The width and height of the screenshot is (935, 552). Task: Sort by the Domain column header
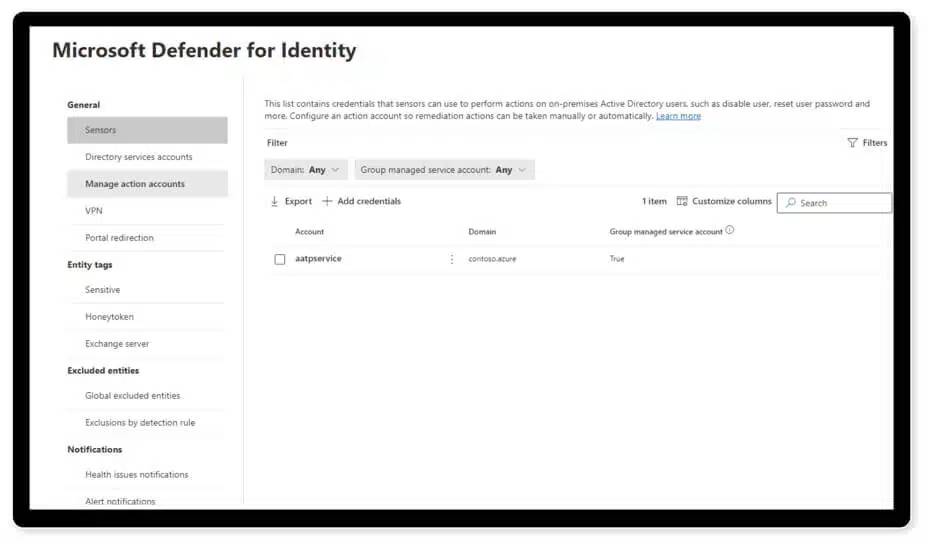pos(482,232)
